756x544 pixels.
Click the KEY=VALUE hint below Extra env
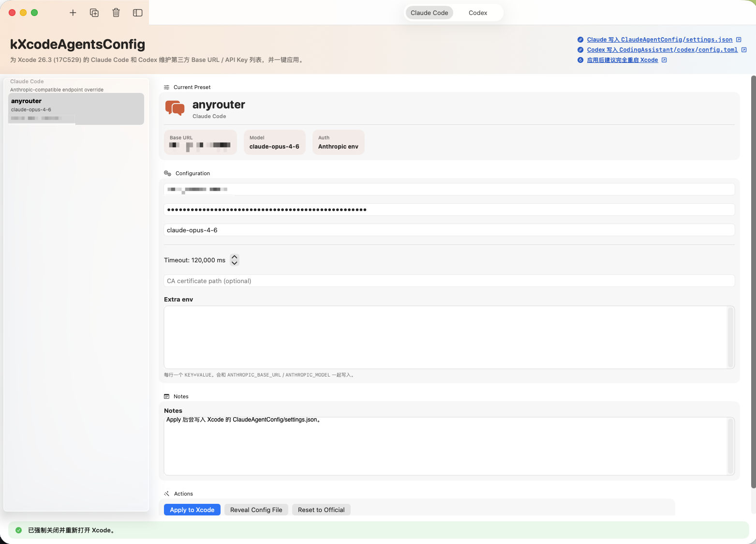[x=259, y=375]
